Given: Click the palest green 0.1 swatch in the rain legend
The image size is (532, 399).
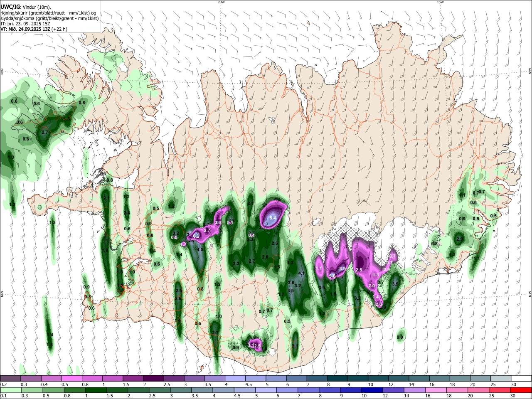Looking at the screenshot, I should point(10,390).
